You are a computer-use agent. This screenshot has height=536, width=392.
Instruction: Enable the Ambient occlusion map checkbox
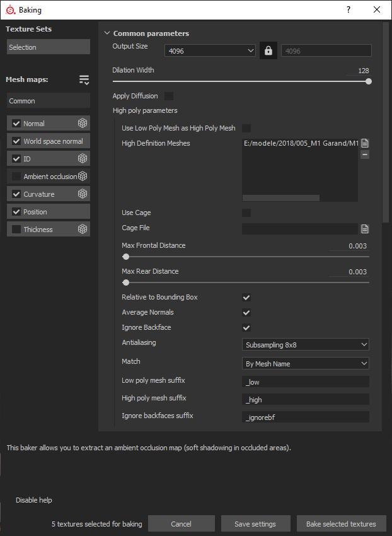[16, 177]
